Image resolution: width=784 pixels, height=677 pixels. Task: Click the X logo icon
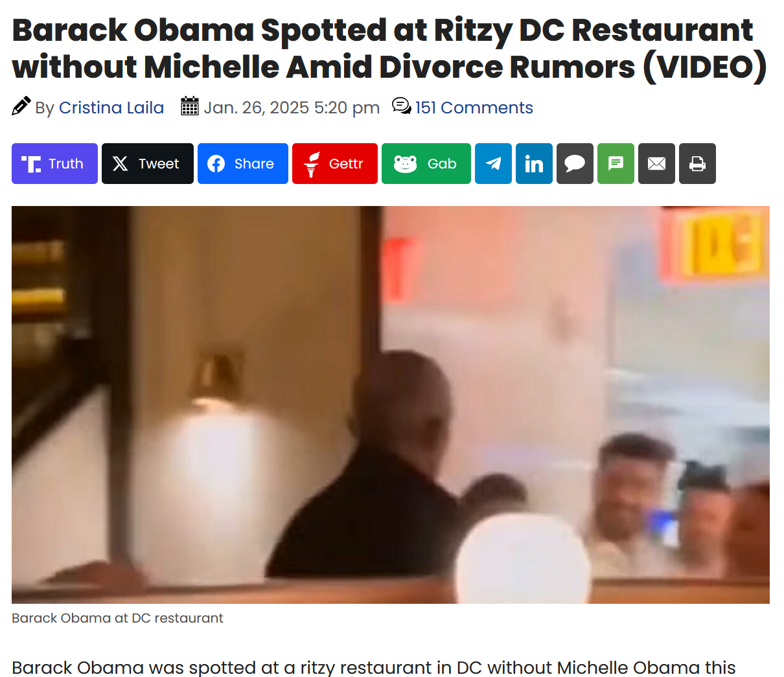[x=121, y=164]
